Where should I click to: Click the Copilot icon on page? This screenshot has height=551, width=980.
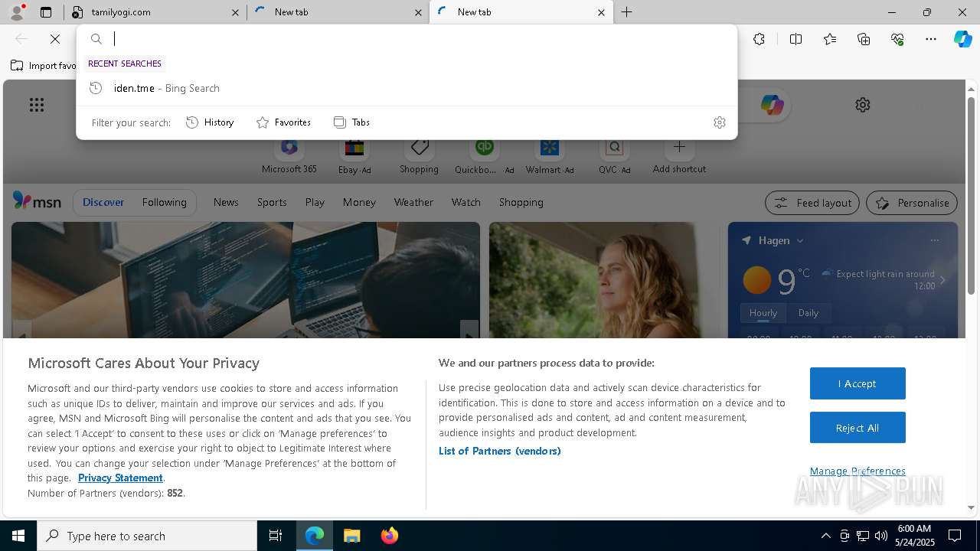click(x=772, y=105)
